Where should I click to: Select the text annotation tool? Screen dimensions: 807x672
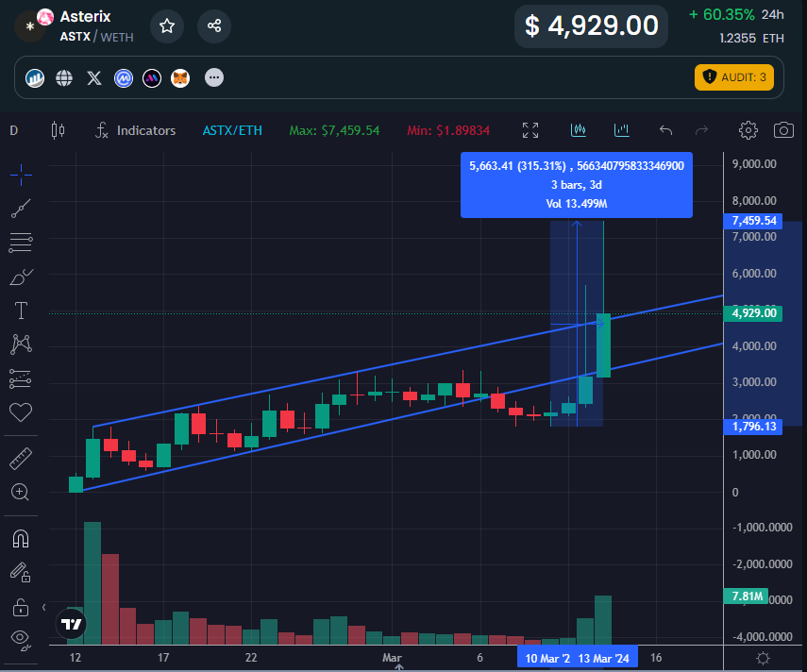tap(21, 311)
